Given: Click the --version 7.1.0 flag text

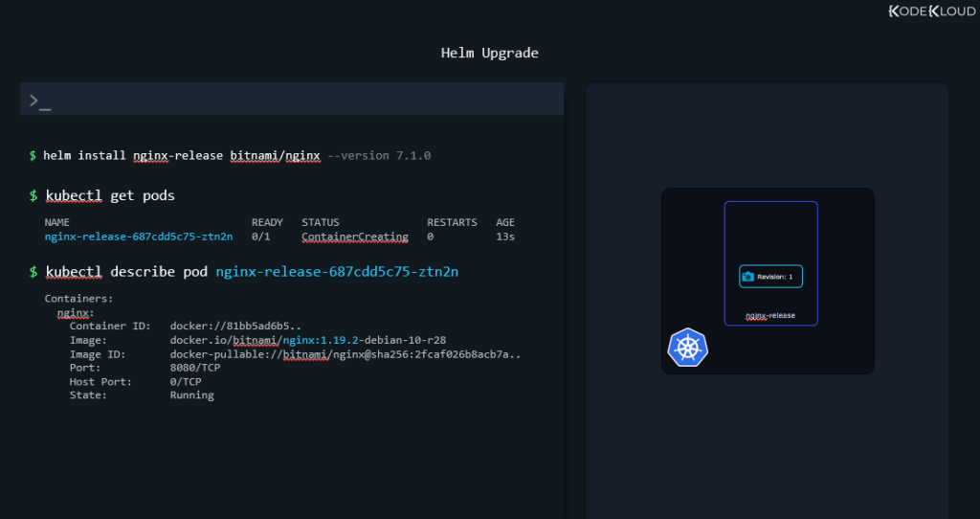Looking at the screenshot, I should pyautogui.click(x=379, y=156).
